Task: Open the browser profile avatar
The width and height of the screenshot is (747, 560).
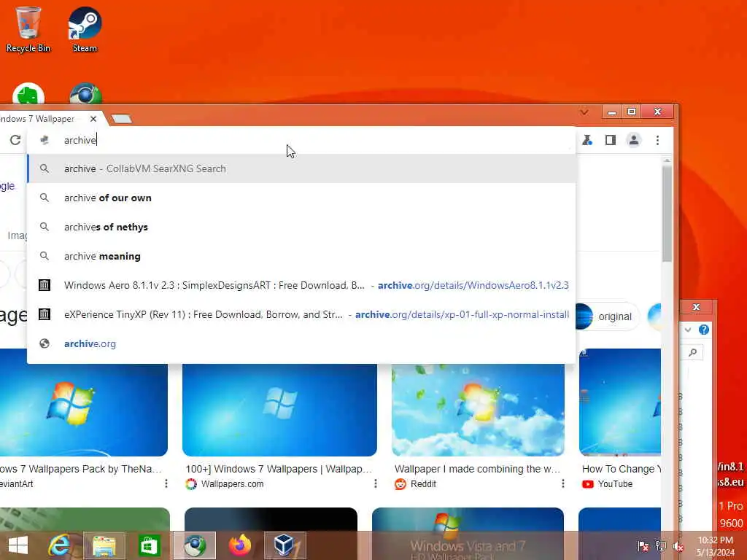Action: point(634,140)
